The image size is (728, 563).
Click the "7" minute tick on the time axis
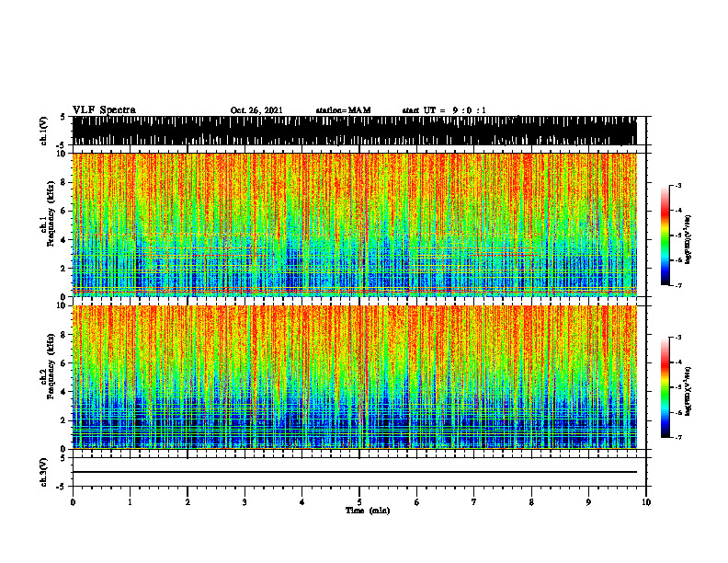tap(474, 502)
